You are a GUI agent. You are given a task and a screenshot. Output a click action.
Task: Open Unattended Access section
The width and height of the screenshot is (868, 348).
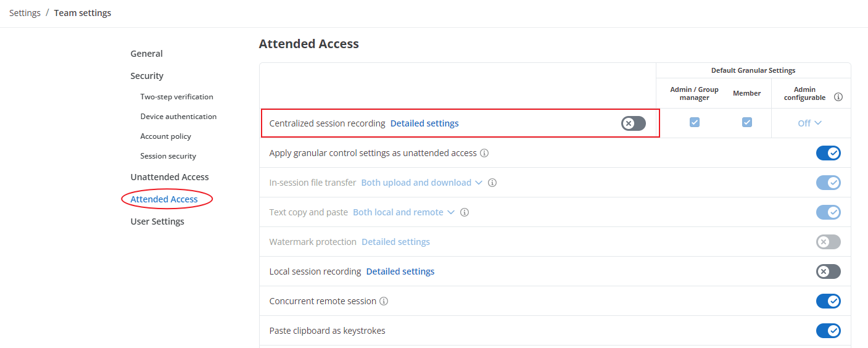(170, 177)
